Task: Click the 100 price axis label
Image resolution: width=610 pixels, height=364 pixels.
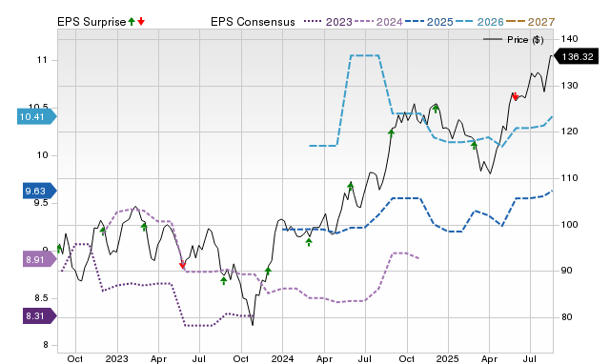Action: (x=570, y=225)
